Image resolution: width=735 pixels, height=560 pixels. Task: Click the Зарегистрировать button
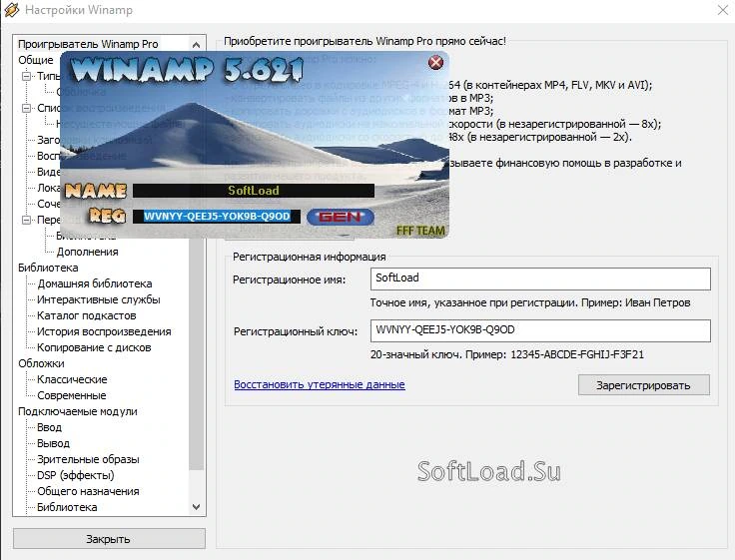coord(643,385)
